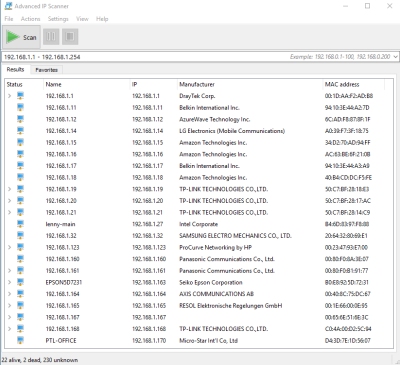Expand the 192.168.1.20 device row

(x=9, y=201)
